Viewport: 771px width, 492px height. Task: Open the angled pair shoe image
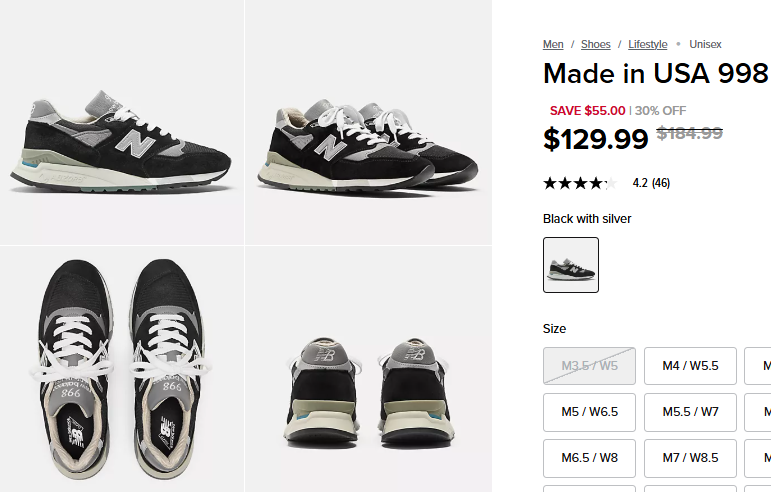368,122
